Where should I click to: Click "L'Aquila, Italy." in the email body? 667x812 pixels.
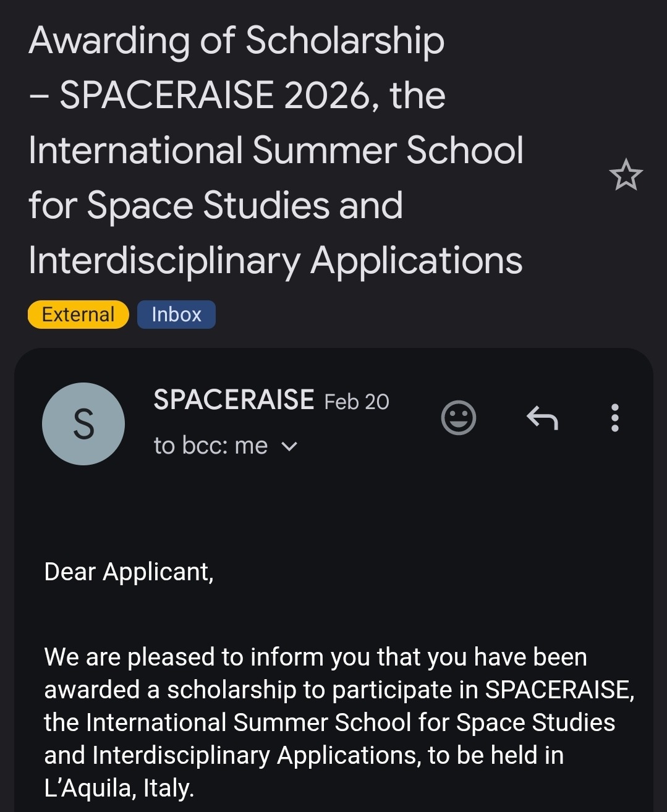click(x=119, y=788)
